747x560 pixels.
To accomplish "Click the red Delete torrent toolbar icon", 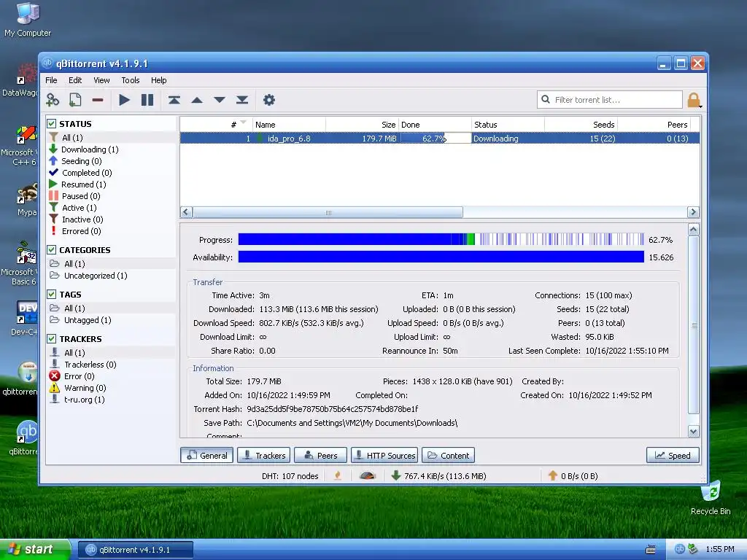I will pyautogui.click(x=98, y=100).
